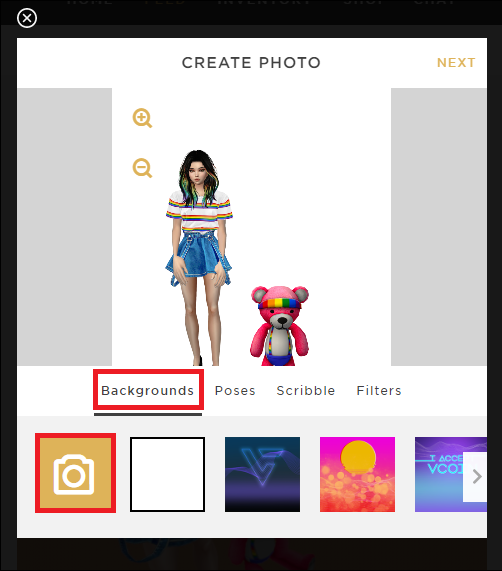The width and height of the screenshot is (502, 571).
Task: Zoom out of the avatar preview
Action: 142,168
